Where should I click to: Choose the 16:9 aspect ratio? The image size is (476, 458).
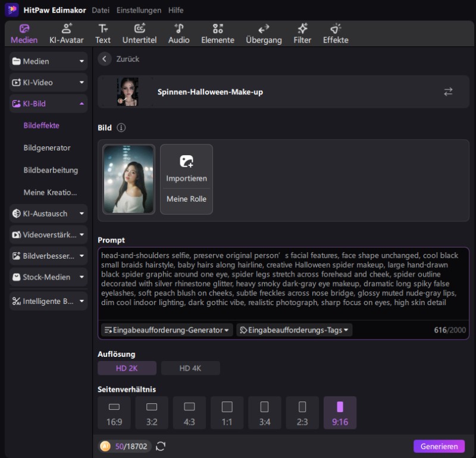(114, 413)
